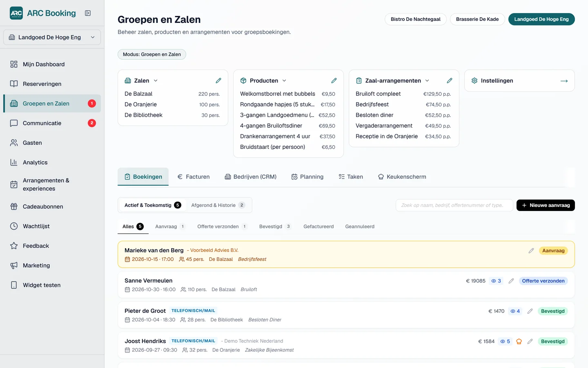This screenshot has height=368, width=588.
Task: Click Bevestigd badge on Joost Hendriks
Action: (x=553, y=341)
